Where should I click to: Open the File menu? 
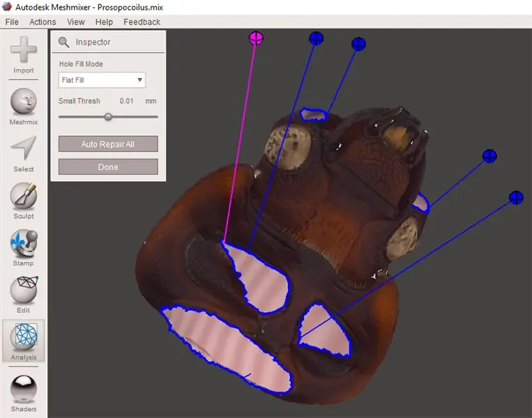12,22
